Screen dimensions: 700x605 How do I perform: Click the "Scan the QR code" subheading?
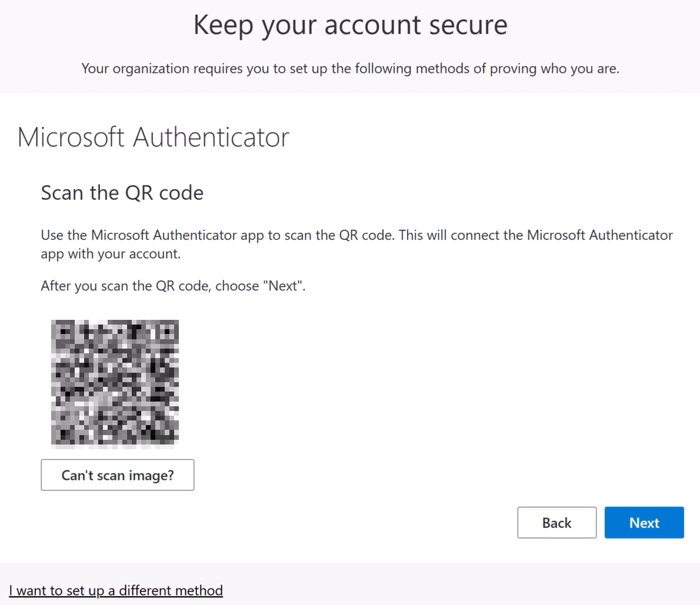[x=122, y=193]
